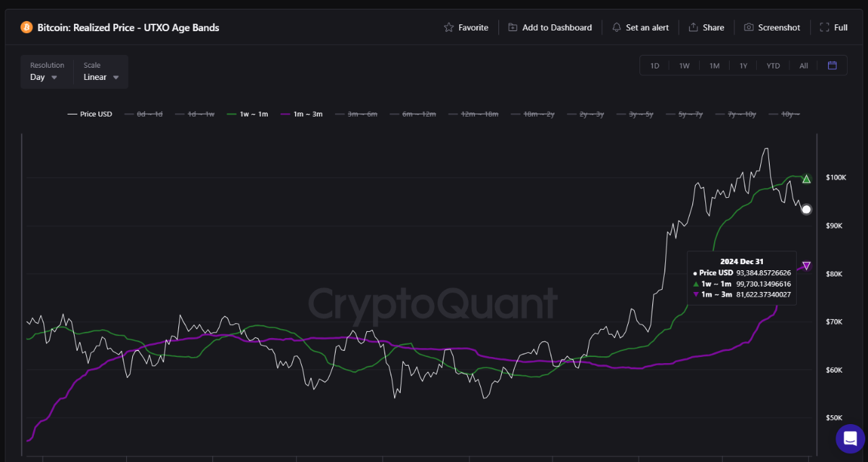This screenshot has height=462, width=868.
Task: Select the 1m ~ 3m purple series toggle
Action: (301, 114)
